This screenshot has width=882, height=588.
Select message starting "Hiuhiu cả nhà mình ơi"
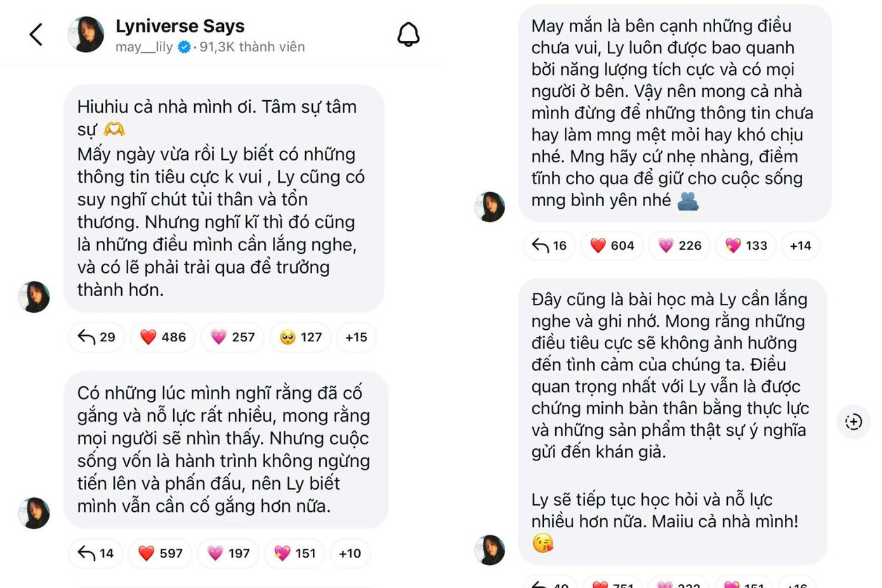[223, 198]
